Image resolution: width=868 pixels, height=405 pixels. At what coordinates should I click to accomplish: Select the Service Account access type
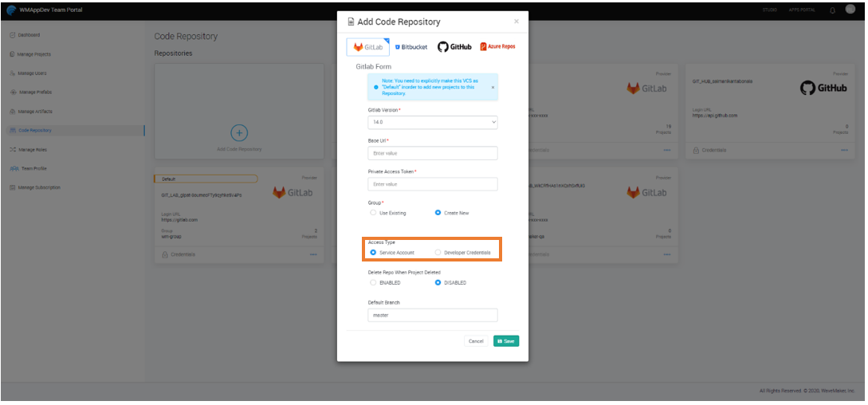(x=373, y=253)
